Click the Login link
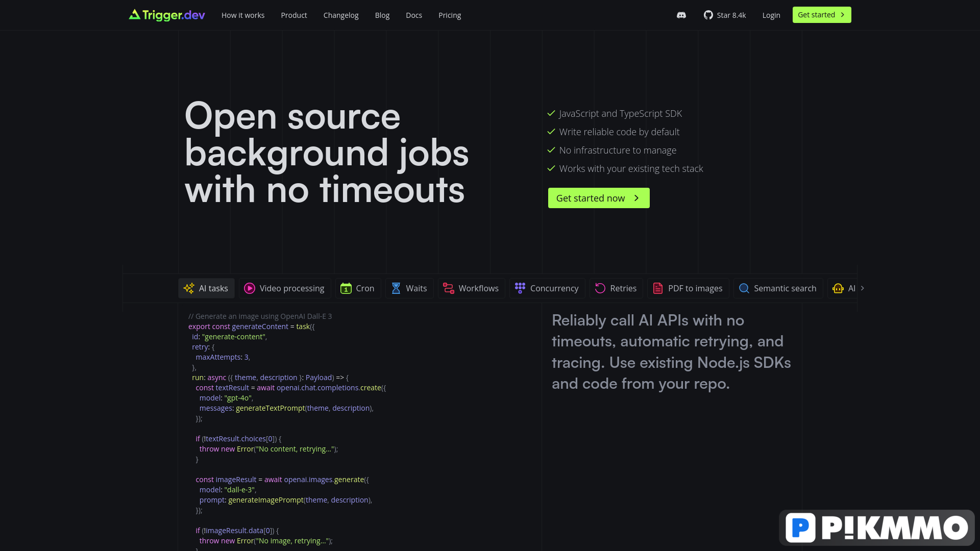This screenshot has width=980, height=551. 771,15
